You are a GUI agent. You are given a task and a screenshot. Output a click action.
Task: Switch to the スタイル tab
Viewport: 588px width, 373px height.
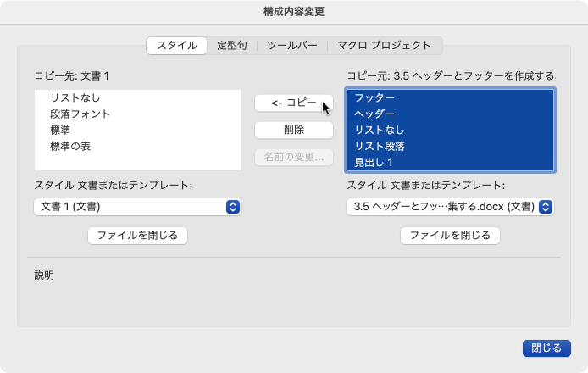click(x=176, y=45)
